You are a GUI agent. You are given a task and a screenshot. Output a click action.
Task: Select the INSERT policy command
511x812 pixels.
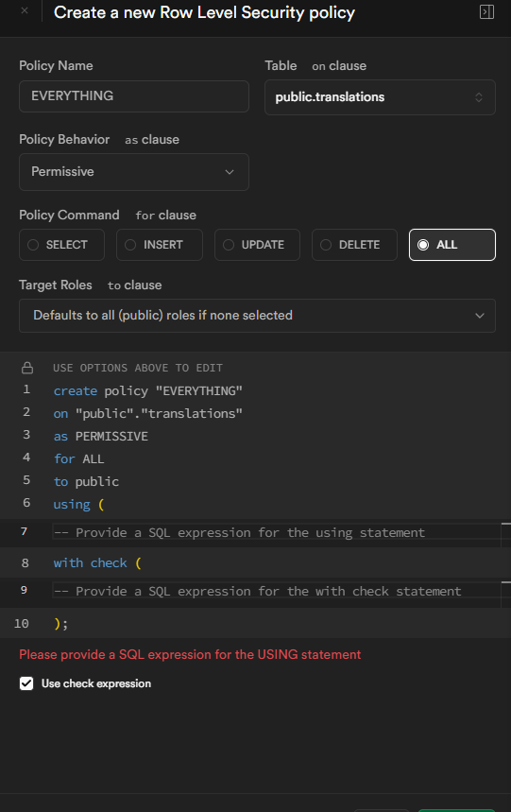pos(160,245)
